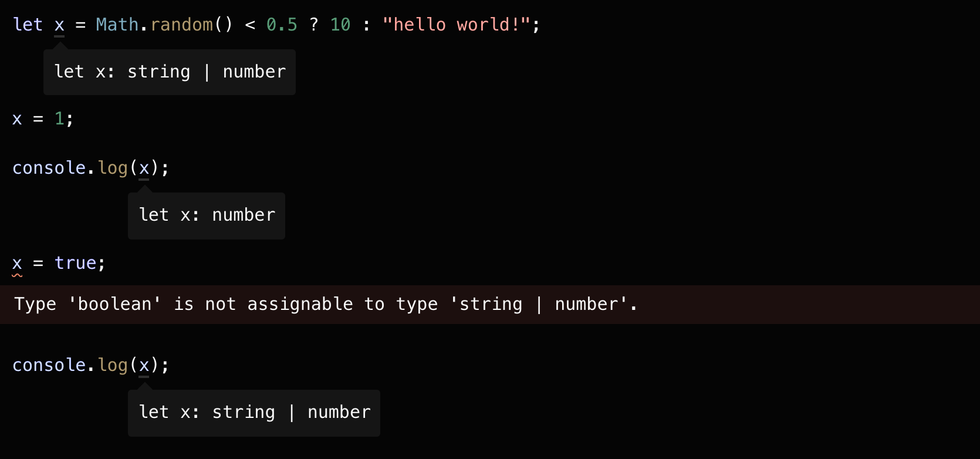Click the bottom 'let x: string | number' tooltip

(x=254, y=413)
